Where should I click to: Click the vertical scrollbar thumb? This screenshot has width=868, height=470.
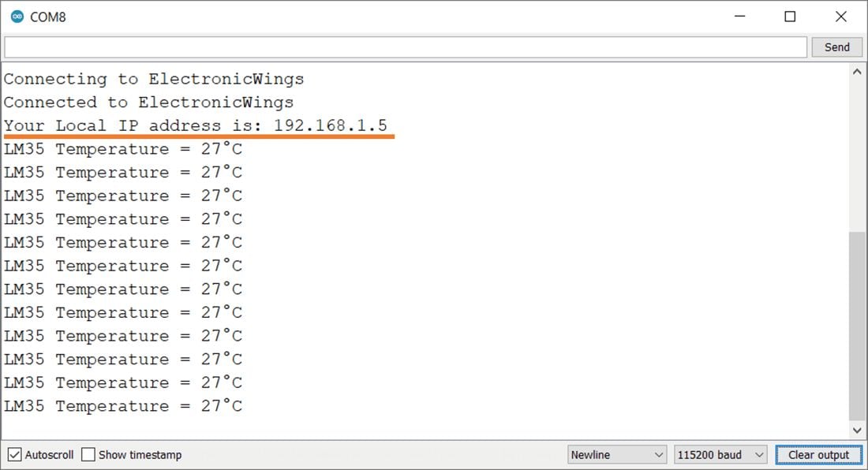pos(857,326)
